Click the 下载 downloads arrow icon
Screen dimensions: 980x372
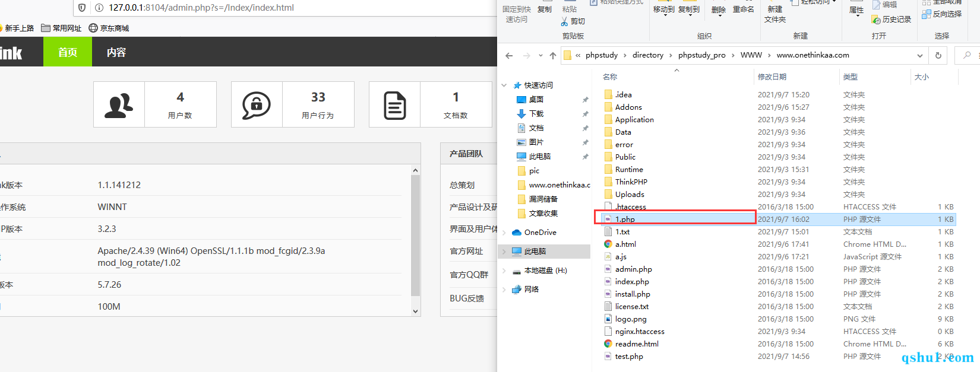(x=521, y=114)
